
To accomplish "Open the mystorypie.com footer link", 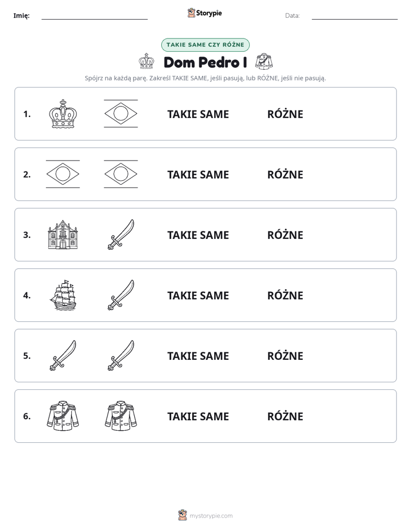I will (x=211, y=516).
